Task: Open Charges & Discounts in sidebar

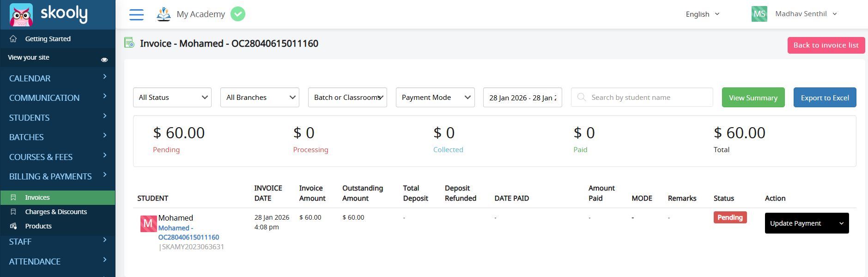Action: point(56,212)
